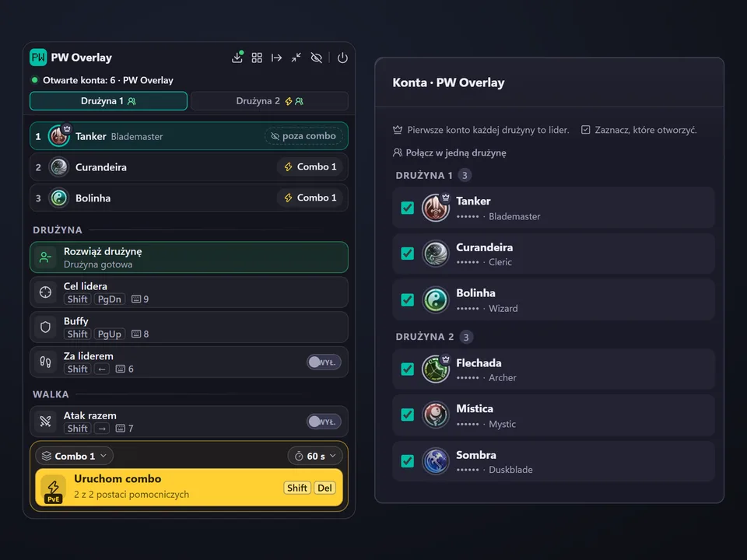Viewport: 747px width, 560px height.
Task: Click Curandeira Cleric avatar in Konta panel
Action: coord(436,254)
